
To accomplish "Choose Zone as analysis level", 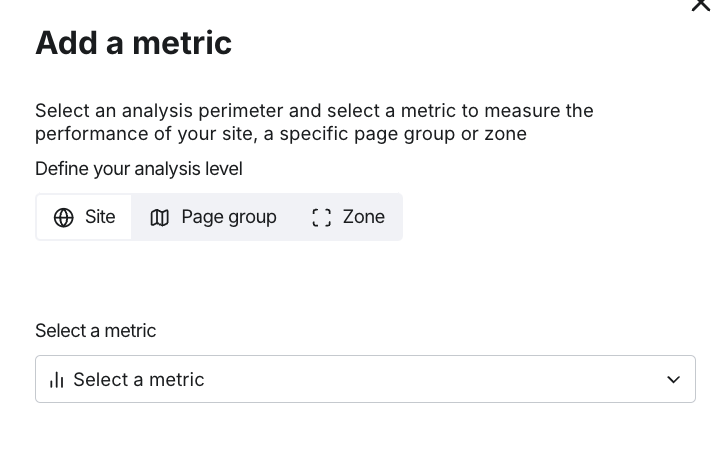I will tap(349, 217).
